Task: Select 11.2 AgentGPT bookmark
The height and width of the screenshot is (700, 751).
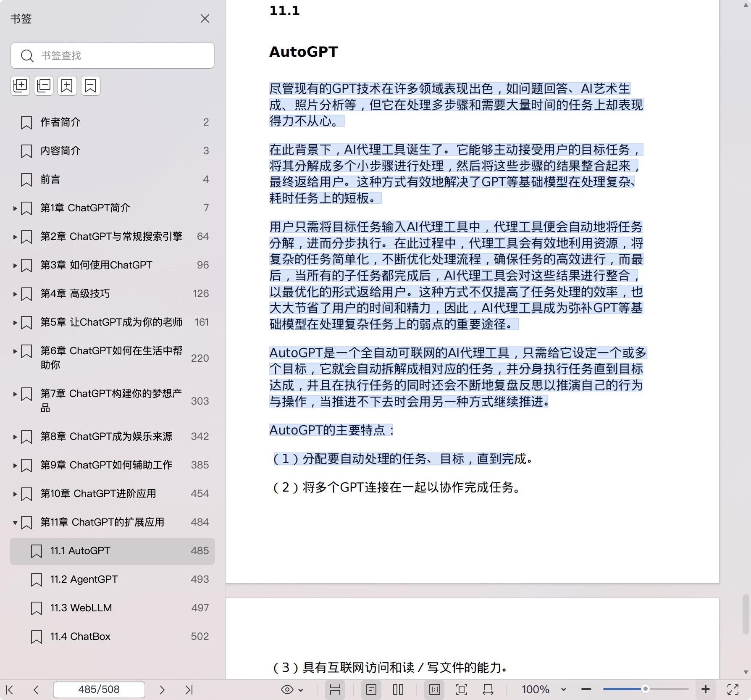Action: [x=113, y=579]
